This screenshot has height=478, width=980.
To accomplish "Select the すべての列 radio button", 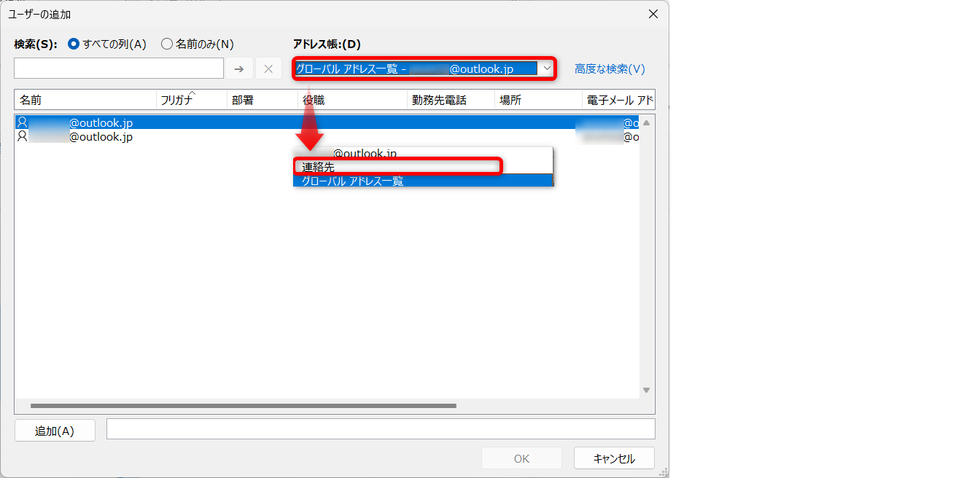I will tap(73, 44).
